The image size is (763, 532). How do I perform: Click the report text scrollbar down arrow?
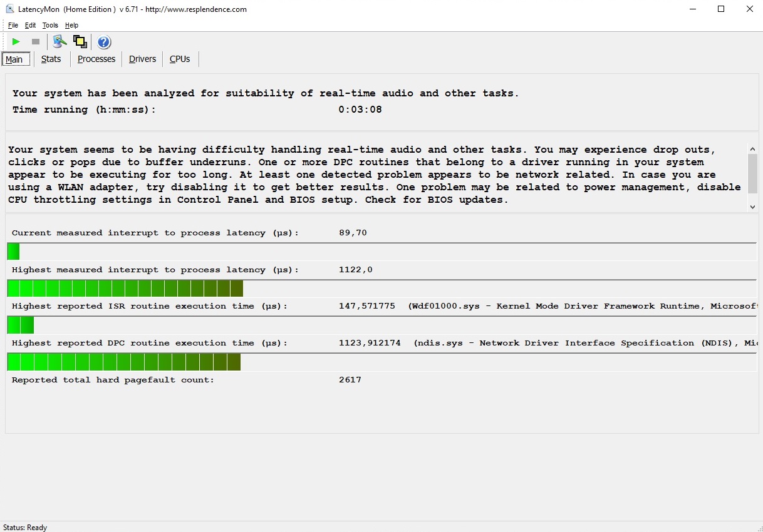coord(752,207)
